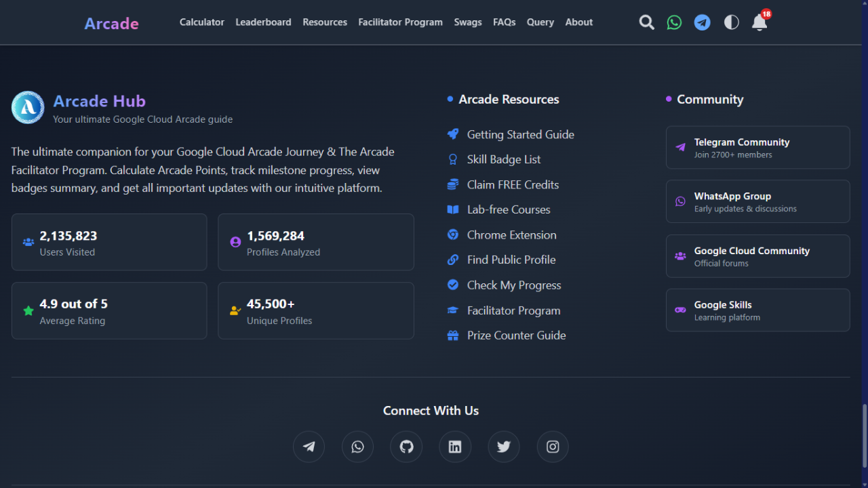This screenshot has height=488, width=868.
Task: Open notifications bell with 18 badge
Action: tap(759, 22)
